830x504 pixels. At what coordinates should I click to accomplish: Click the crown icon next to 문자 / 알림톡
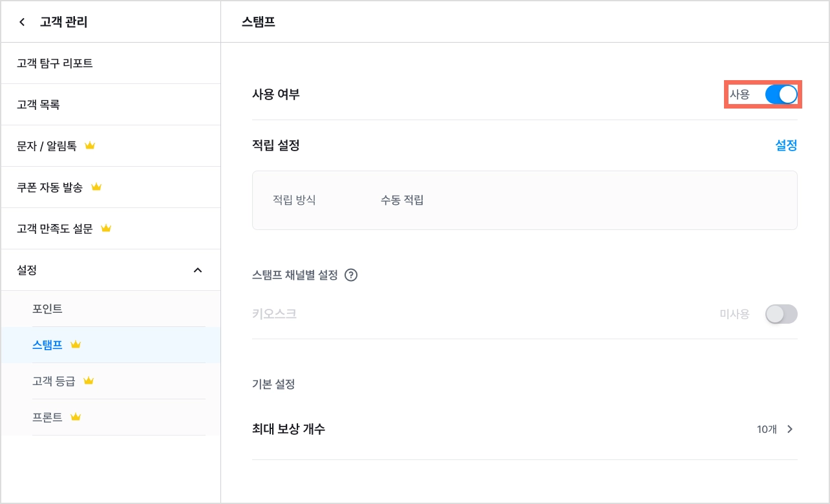pos(90,146)
